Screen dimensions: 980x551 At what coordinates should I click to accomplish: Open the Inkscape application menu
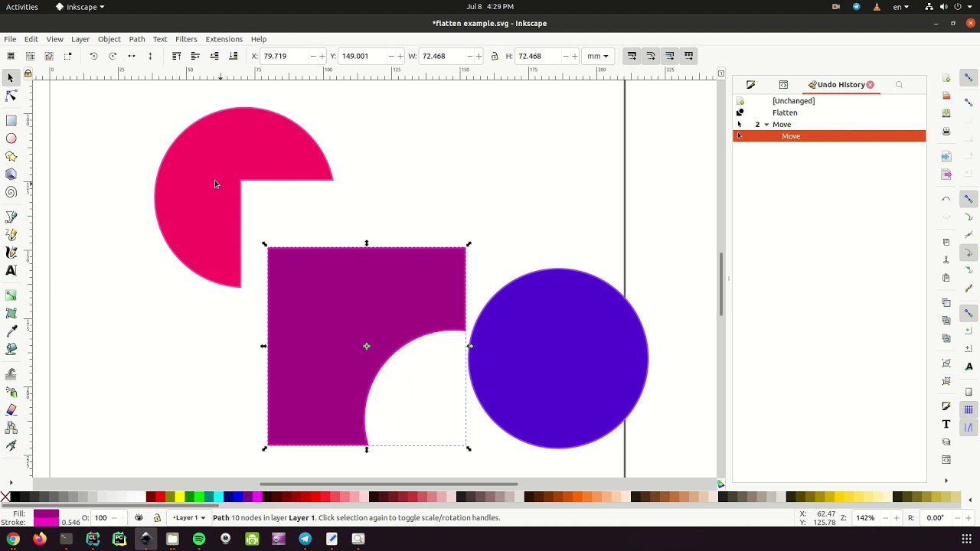(80, 7)
